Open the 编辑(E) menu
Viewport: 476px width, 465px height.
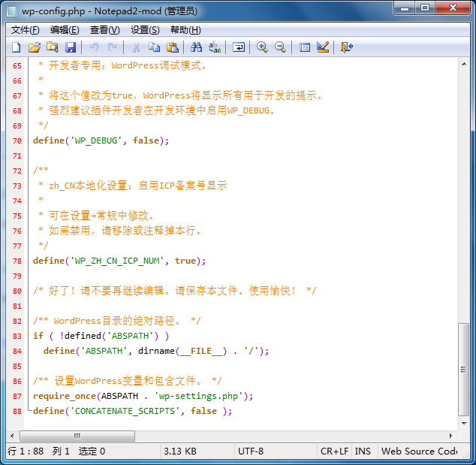point(65,30)
